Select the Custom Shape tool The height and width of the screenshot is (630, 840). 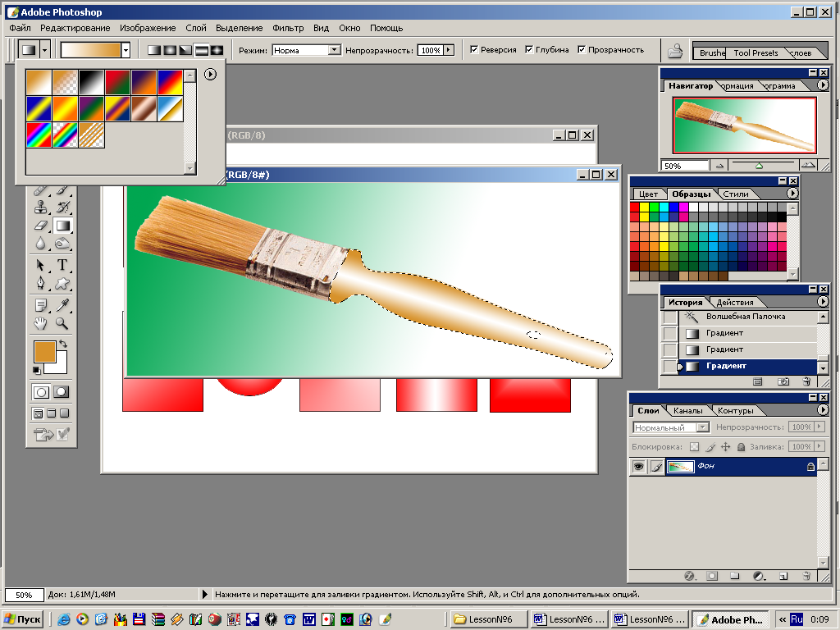tap(62, 283)
